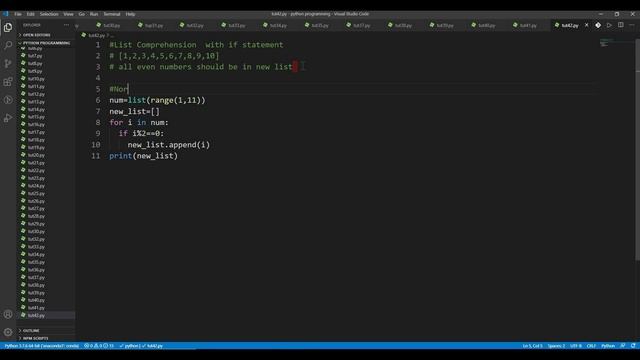Viewport: 640px width, 360px height.
Task: Change file encoding UTF-8
Action: tap(576, 346)
